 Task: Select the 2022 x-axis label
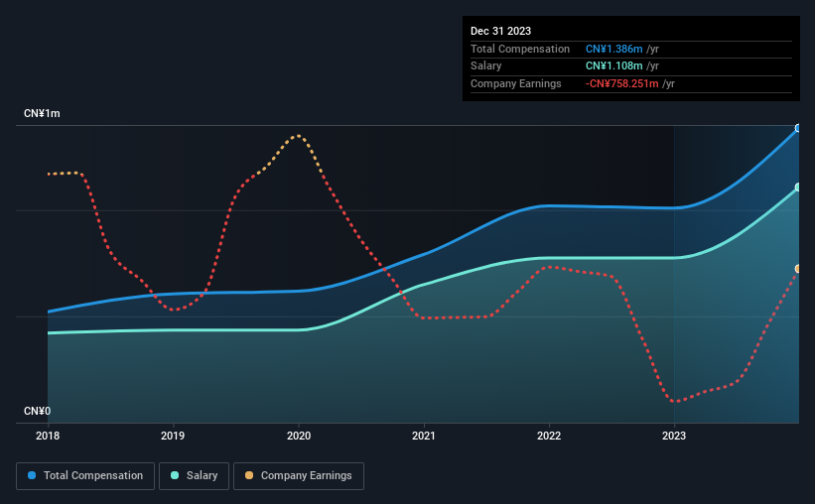pos(549,436)
